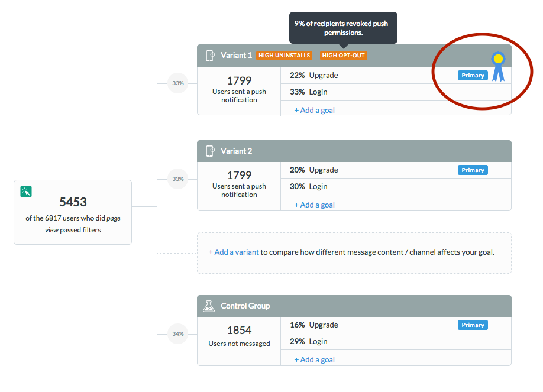Screen dimensions: 543x392
Task: Toggle Primary badge on Control Group Upgrade goal
Action: pos(473,325)
